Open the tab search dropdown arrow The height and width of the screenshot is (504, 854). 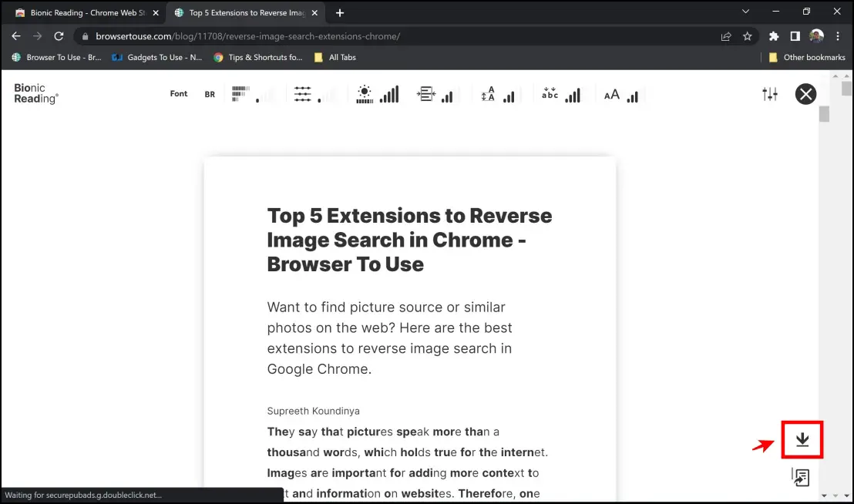(745, 12)
